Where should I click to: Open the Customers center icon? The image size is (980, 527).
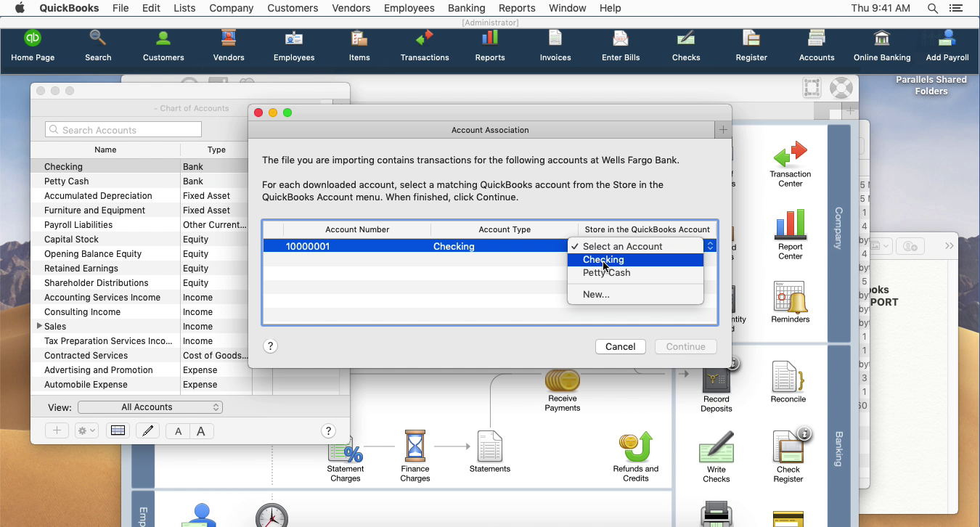163,46
